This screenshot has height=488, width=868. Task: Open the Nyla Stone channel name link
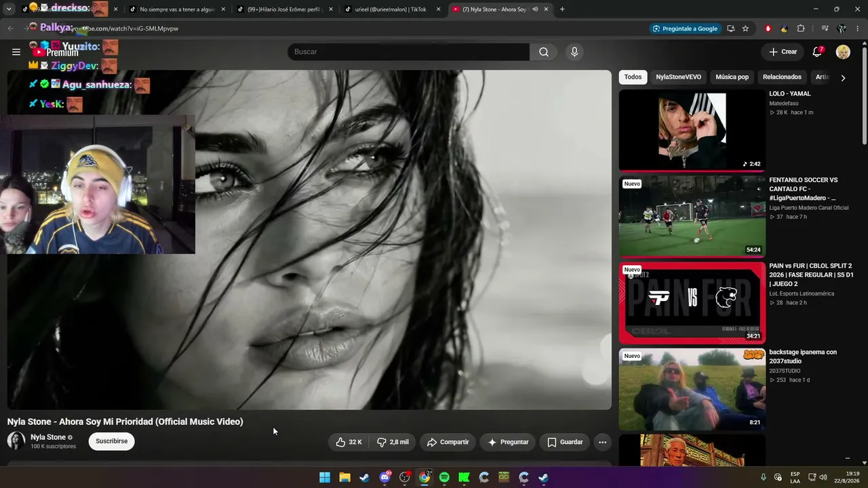[x=48, y=437]
